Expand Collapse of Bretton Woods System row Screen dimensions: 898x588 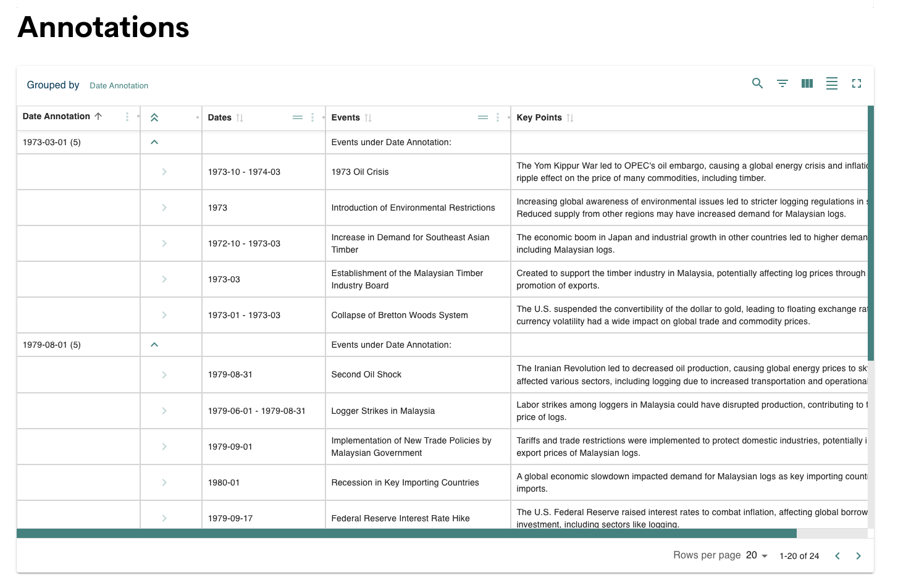[164, 315]
